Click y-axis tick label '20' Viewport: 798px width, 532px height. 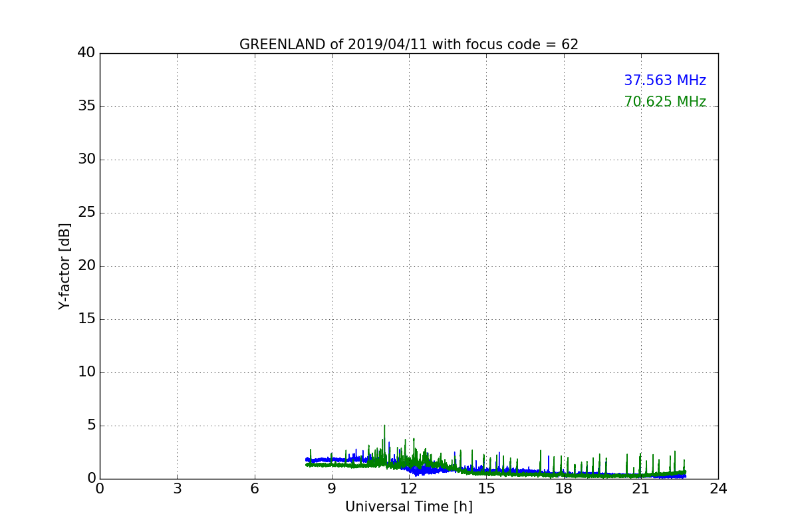86,266
